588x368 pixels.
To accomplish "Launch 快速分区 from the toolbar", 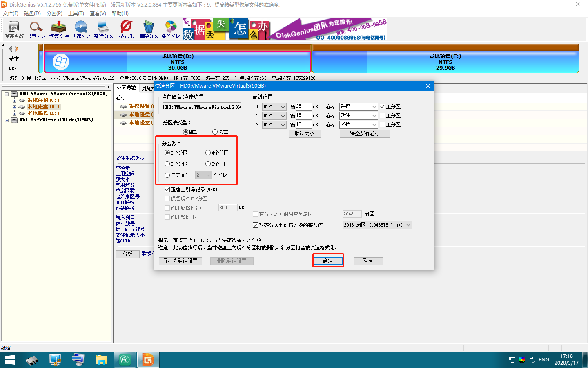I will tap(80, 29).
